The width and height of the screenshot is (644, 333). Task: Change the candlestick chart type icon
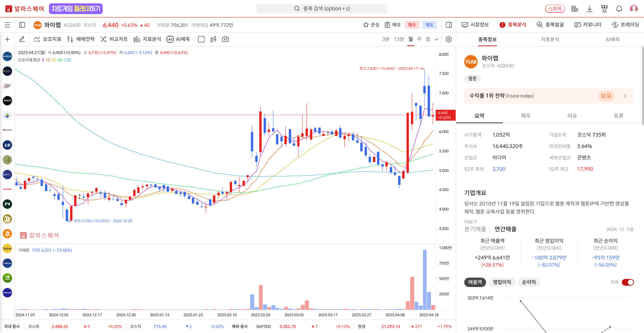tap(213, 39)
